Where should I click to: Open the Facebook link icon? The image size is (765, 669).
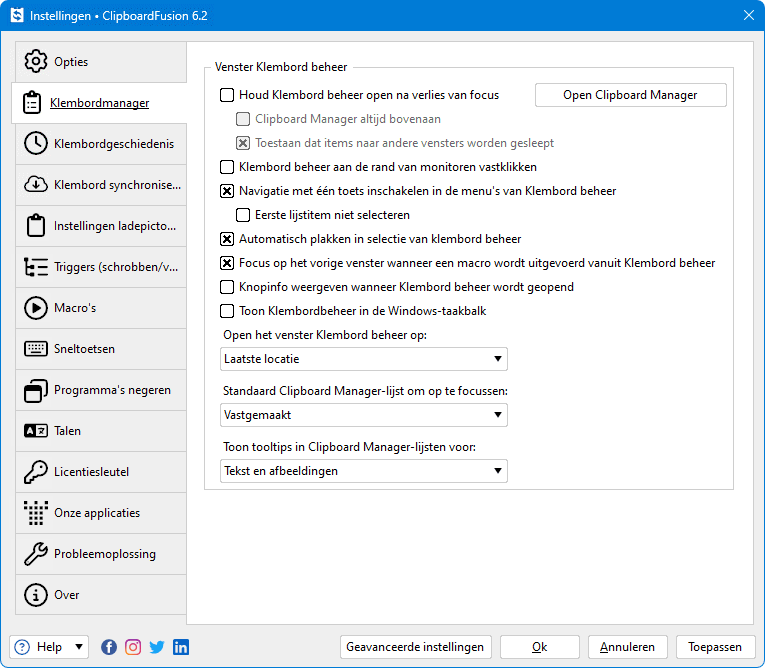(x=109, y=647)
